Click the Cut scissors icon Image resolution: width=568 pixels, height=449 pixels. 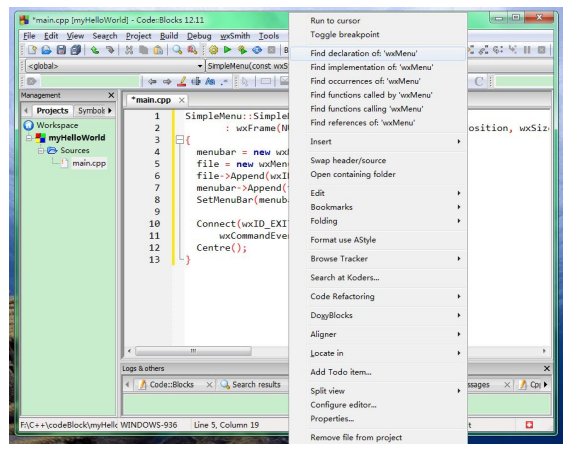point(129,50)
